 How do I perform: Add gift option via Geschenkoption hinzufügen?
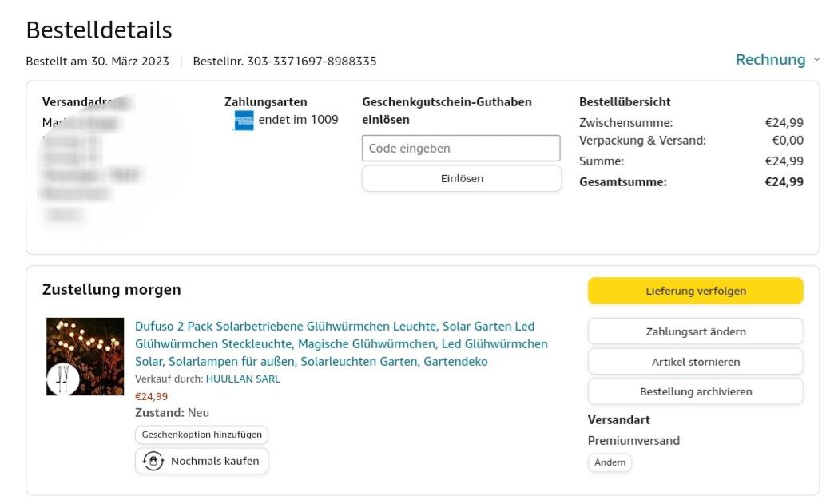pos(201,435)
